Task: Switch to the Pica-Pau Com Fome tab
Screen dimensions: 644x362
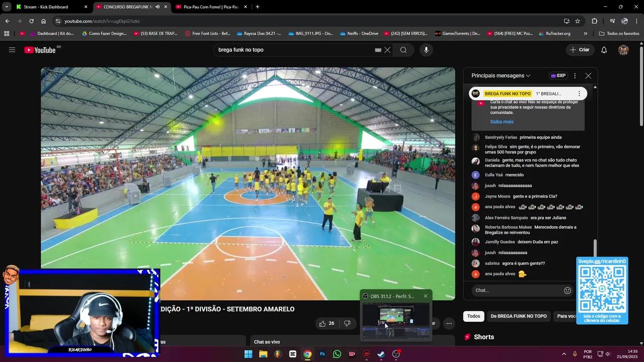Action: pyautogui.click(x=211, y=7)
